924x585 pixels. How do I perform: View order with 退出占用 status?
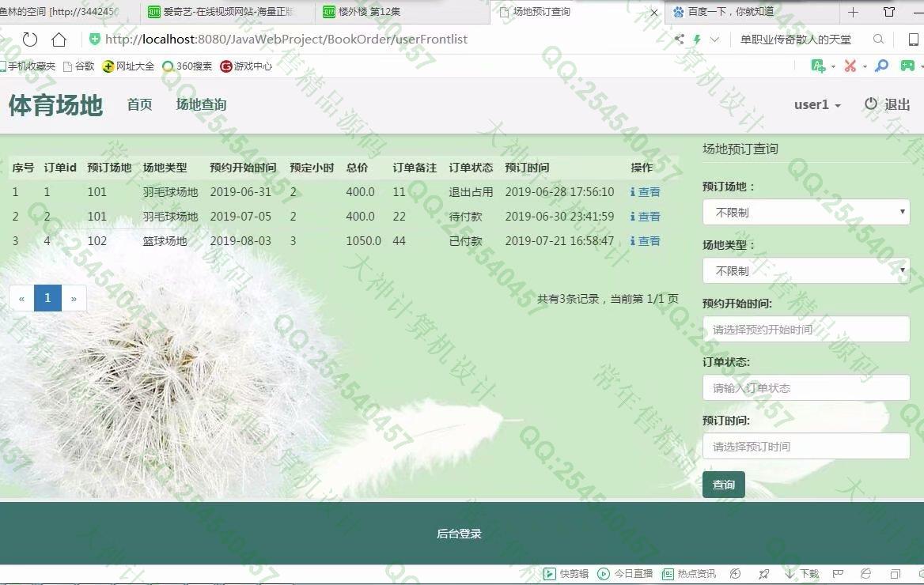pos(646,192)
